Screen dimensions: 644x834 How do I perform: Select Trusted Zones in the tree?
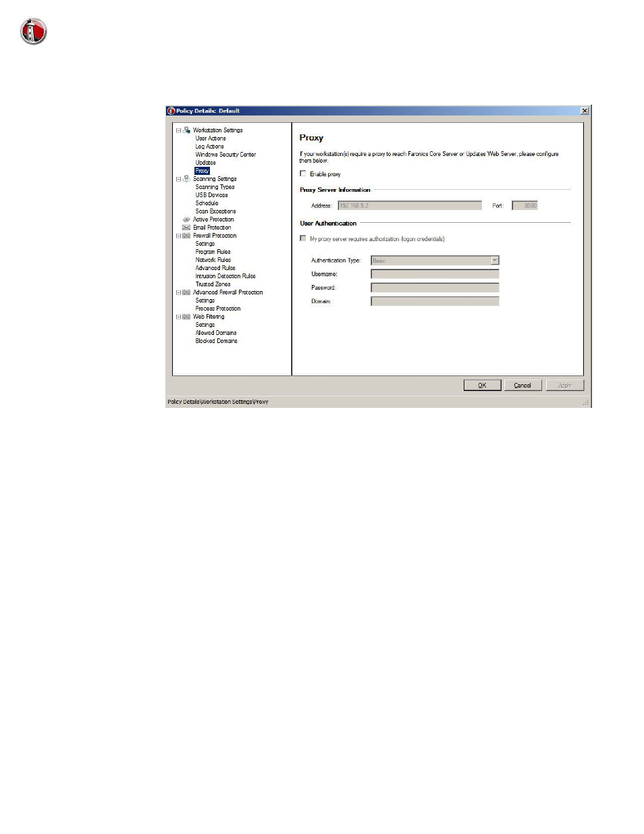coord(213,284)
